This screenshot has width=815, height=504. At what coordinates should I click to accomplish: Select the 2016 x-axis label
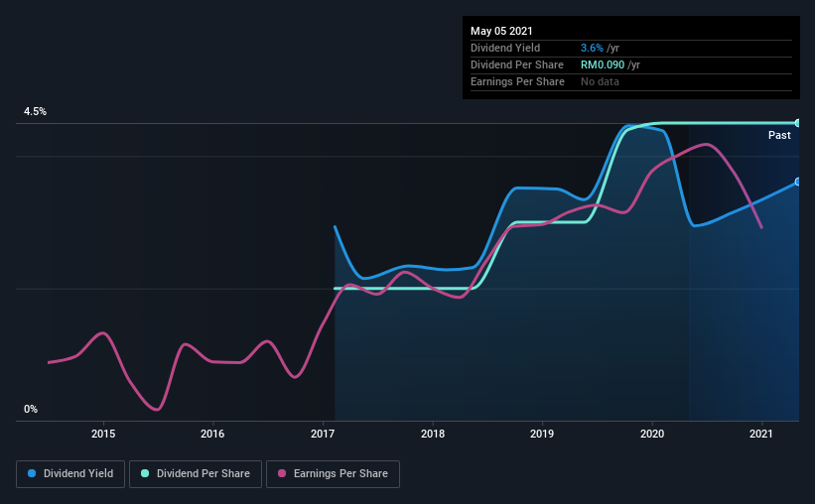pos(212,434)
